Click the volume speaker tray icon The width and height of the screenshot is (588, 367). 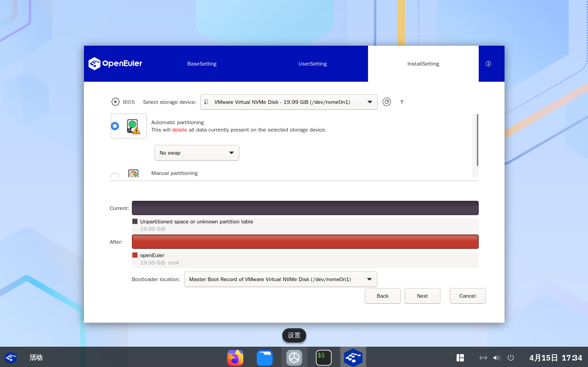[x=497, y=358]
